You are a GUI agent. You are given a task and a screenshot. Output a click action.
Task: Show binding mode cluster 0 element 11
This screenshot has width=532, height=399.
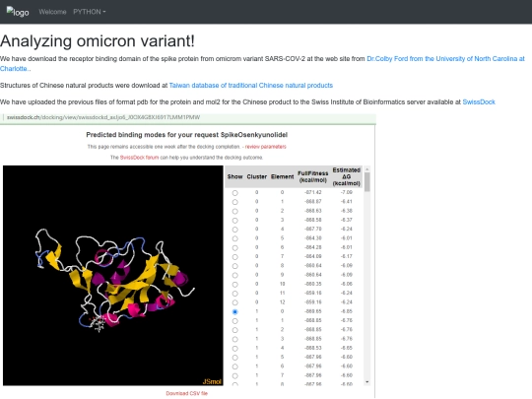(234, 294)
